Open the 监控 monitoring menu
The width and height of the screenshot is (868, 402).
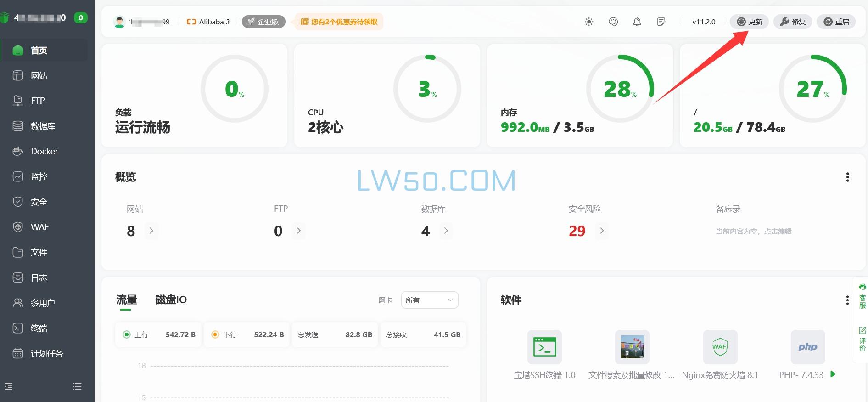pos(44,176)
